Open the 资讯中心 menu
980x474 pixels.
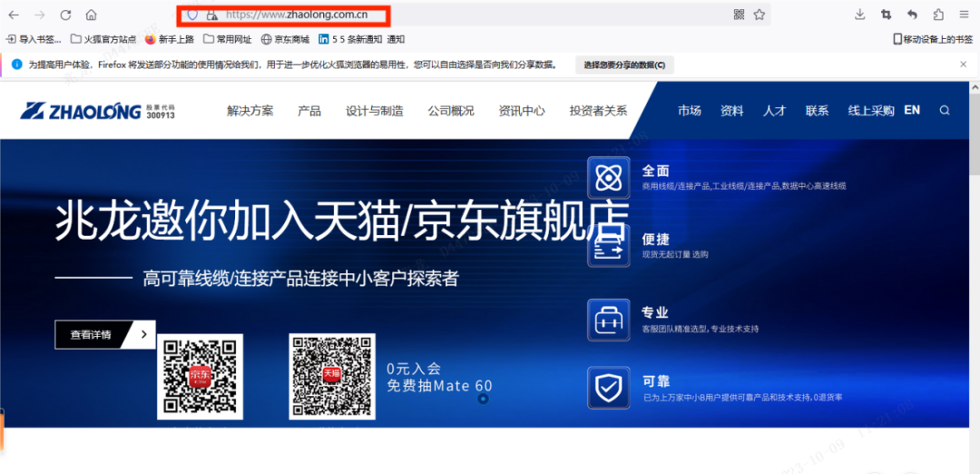point(522,112)
